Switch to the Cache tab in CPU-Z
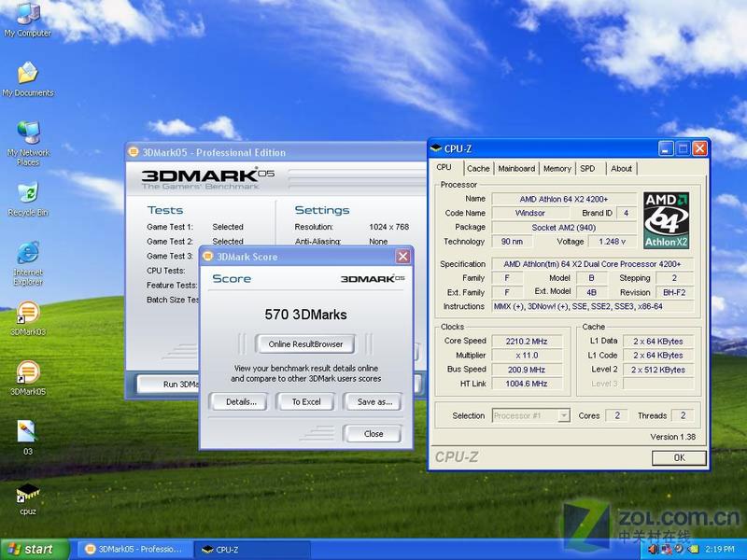Screen dimensions: 747x560 click(478, 169)
